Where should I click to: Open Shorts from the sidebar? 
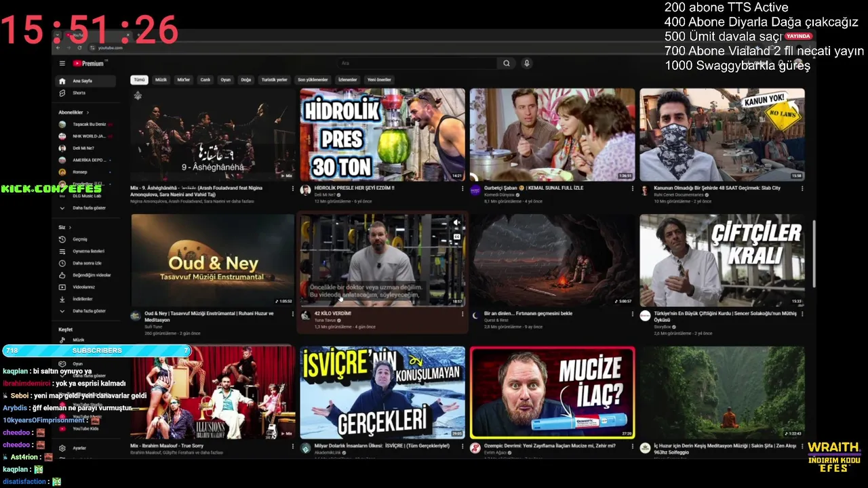pos(85,93)
